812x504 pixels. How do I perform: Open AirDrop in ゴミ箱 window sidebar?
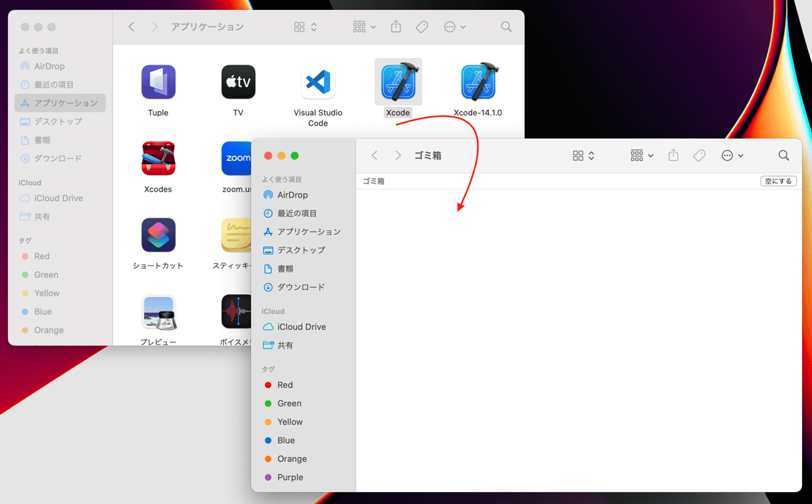point(304,195)
